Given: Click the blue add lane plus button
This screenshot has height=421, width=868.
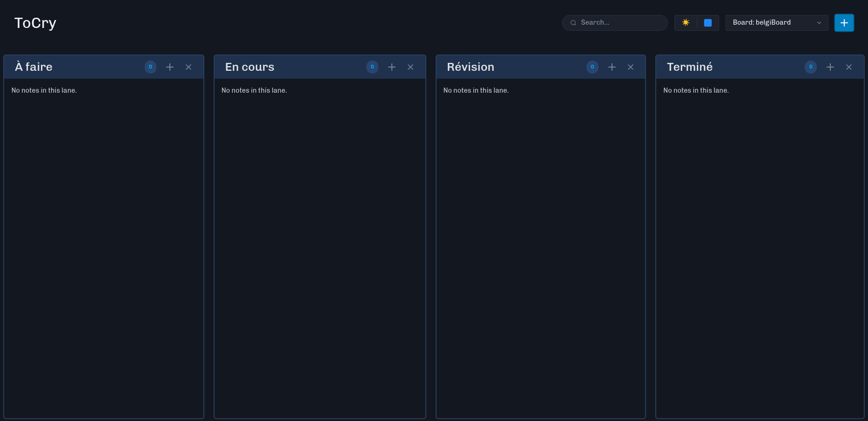Looking at the screenshot, I should 844,23.
